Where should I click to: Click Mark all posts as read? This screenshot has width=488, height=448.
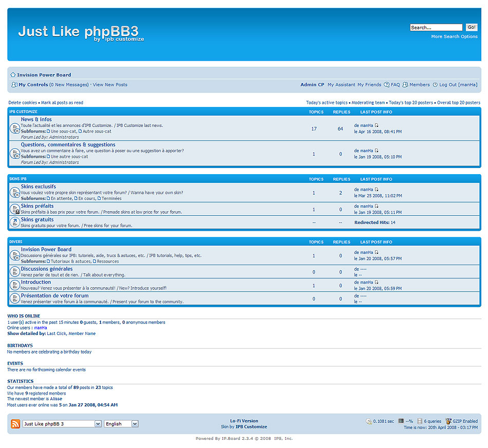coord(62,102)
